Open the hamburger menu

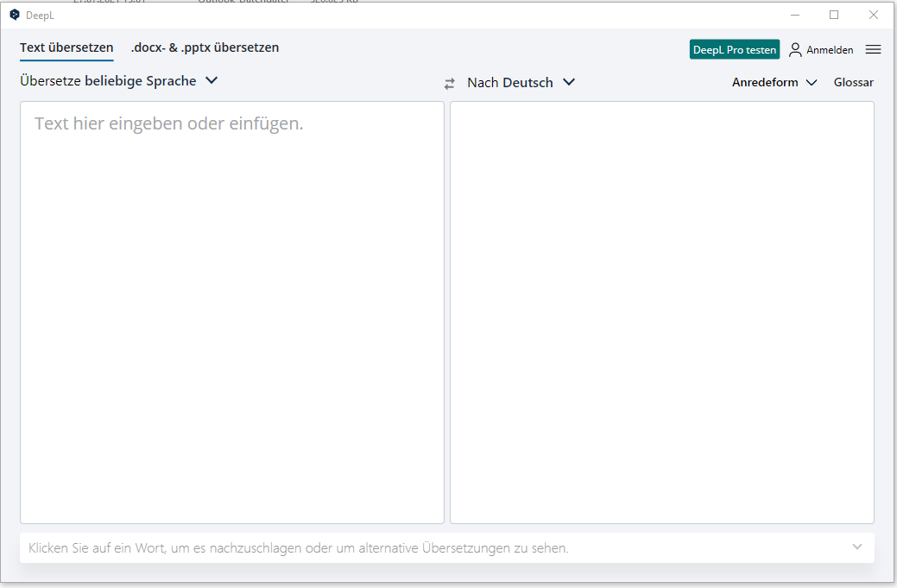873,50
